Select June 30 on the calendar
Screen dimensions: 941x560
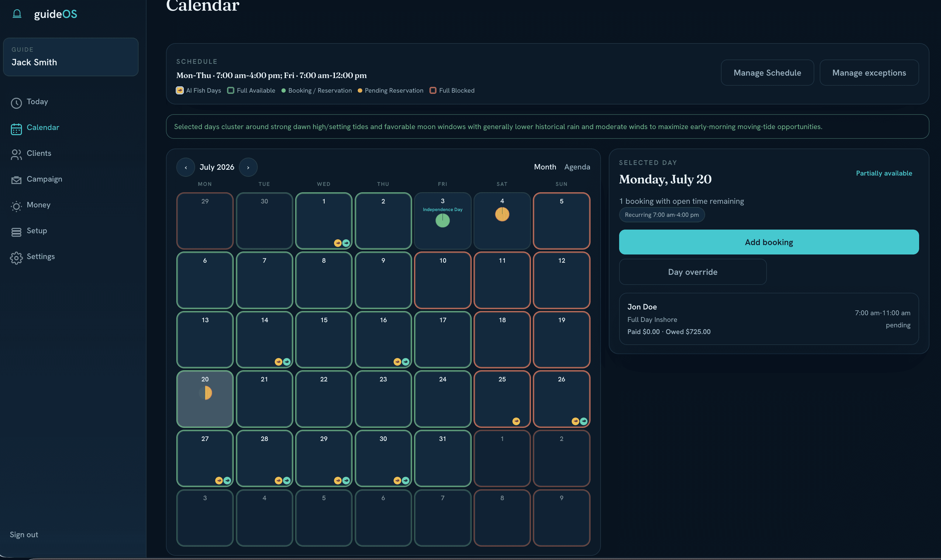point(264,221)
